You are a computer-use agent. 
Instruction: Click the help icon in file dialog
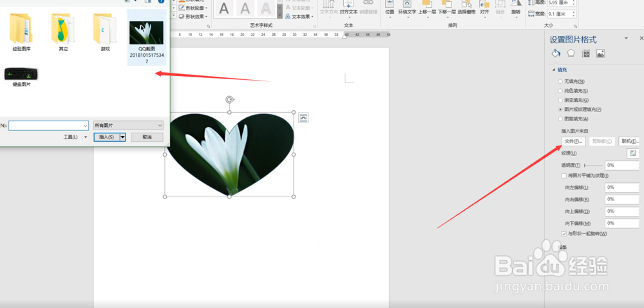(162, 1)
